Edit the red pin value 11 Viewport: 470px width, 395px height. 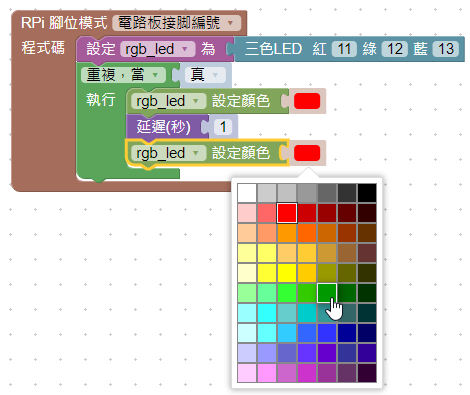344,49
